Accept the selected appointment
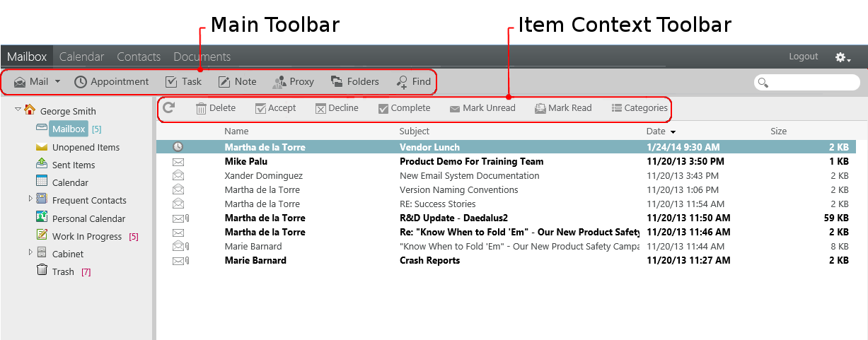868x340 pixels. (x=276, y=108)
